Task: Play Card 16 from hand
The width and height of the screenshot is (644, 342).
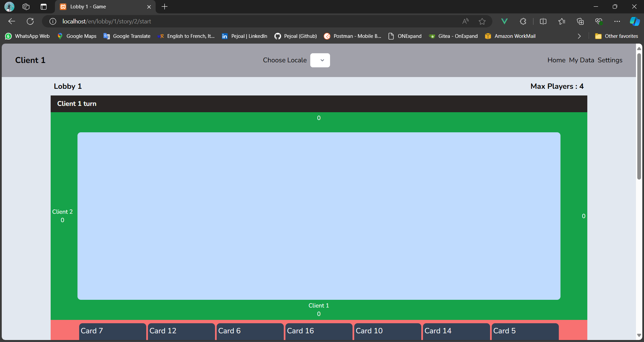Action: tap(319, 331)
